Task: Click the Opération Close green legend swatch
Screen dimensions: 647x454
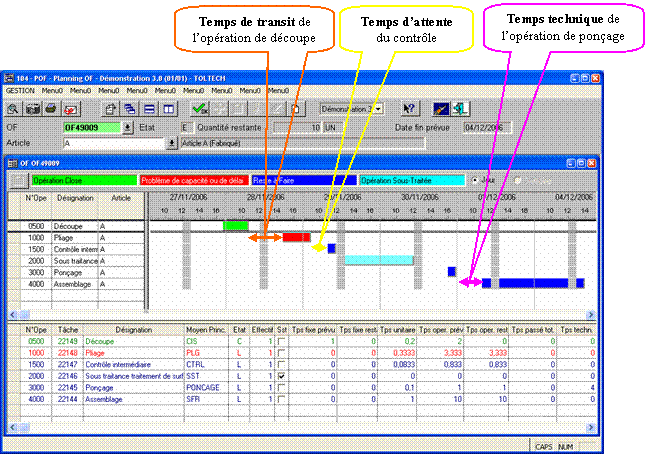Action: click(x=85, y=180)
